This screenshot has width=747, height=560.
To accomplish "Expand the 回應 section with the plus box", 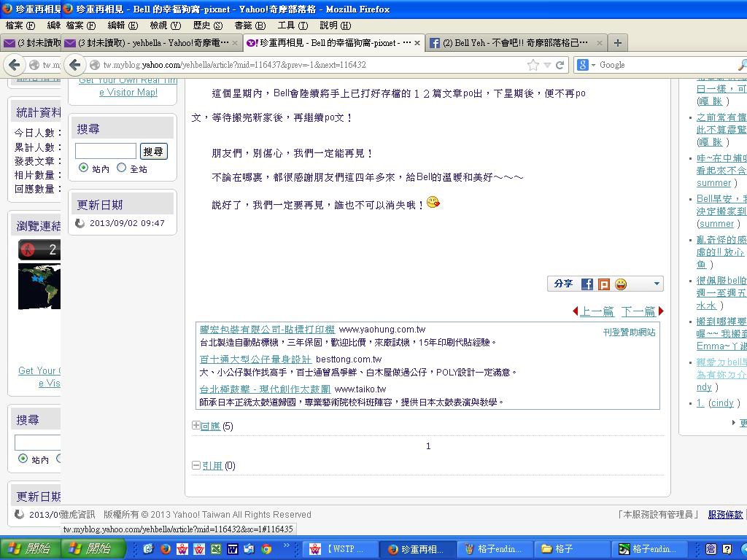I will pos(196,425).
